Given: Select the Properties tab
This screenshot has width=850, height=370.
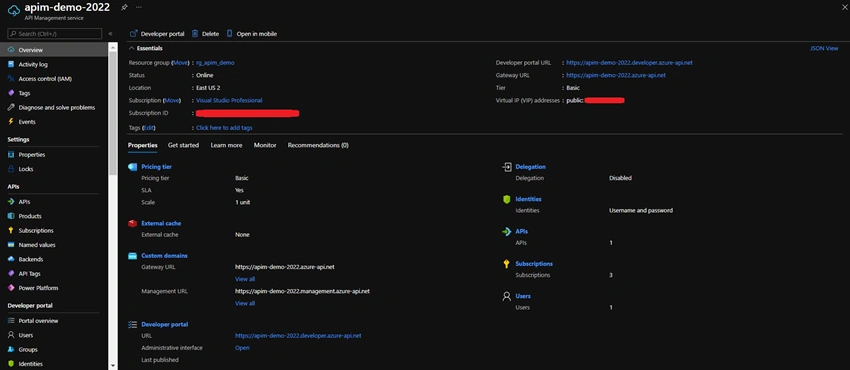Looking at the screenshot, I should (143, 145).
